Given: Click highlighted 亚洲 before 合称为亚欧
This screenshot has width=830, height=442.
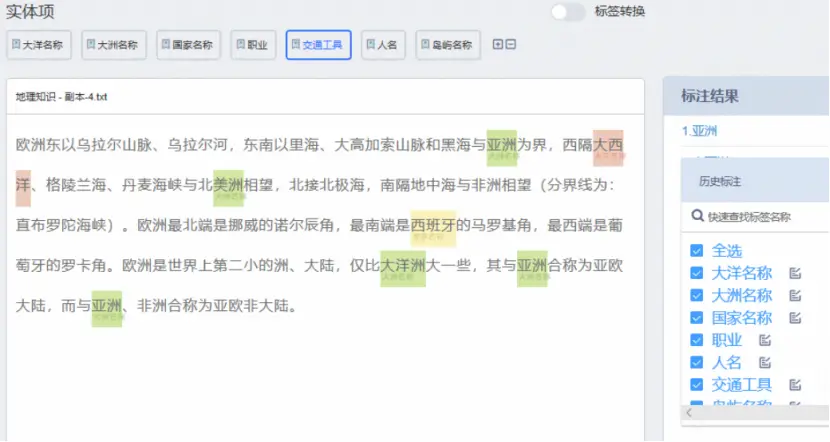Looking at the screenshot, I should point(532,268).
